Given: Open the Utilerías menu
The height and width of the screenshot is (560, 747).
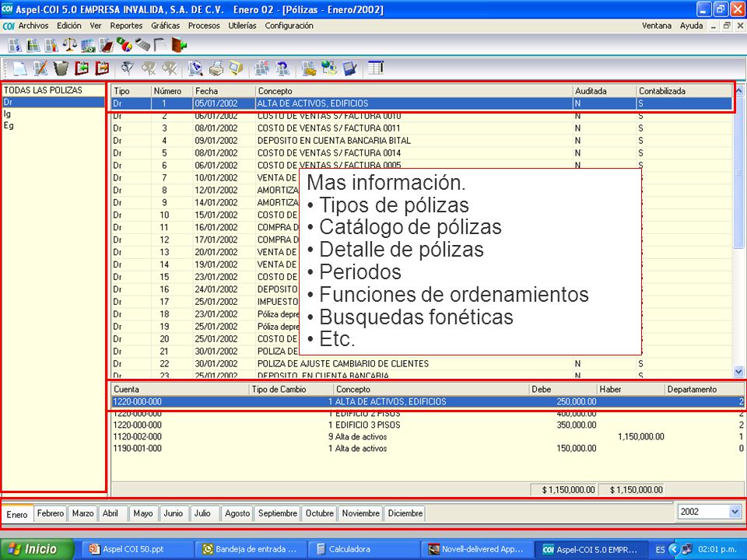Looking at the screenshot, I should point(242,26).
